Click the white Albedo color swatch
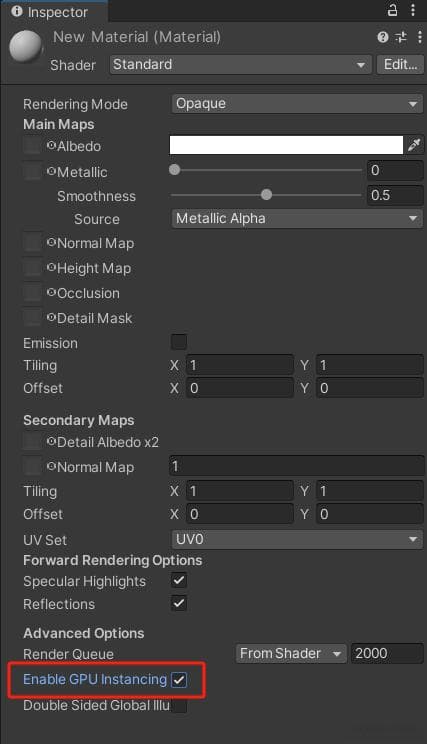Screen dimensions: 427x744 [x=286, y=145]
